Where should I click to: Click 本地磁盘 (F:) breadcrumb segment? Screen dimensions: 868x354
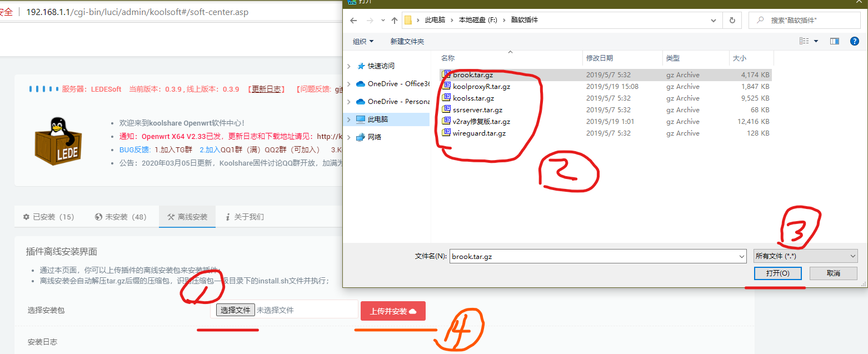pos(477,20)
